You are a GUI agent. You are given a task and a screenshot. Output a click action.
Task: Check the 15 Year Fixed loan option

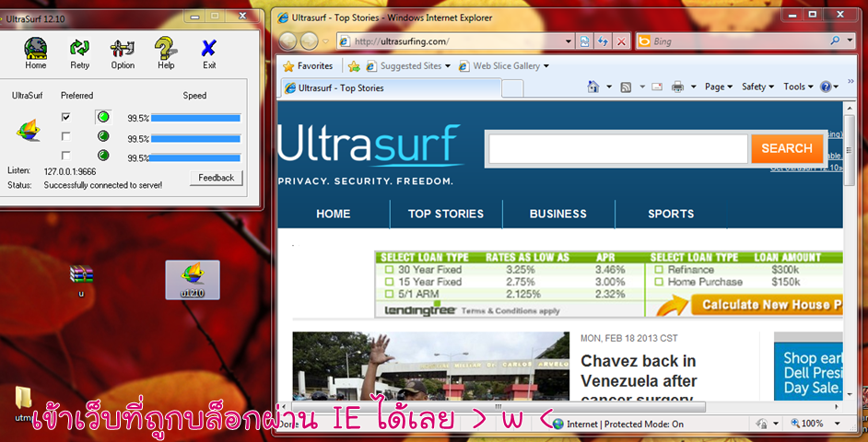point(389,282)
